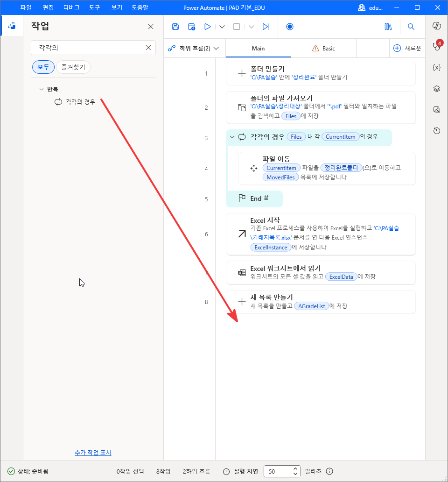Open the Variables {x} panel
The height and width of the screenshot is (482, 448).
[x=437, y=68]
